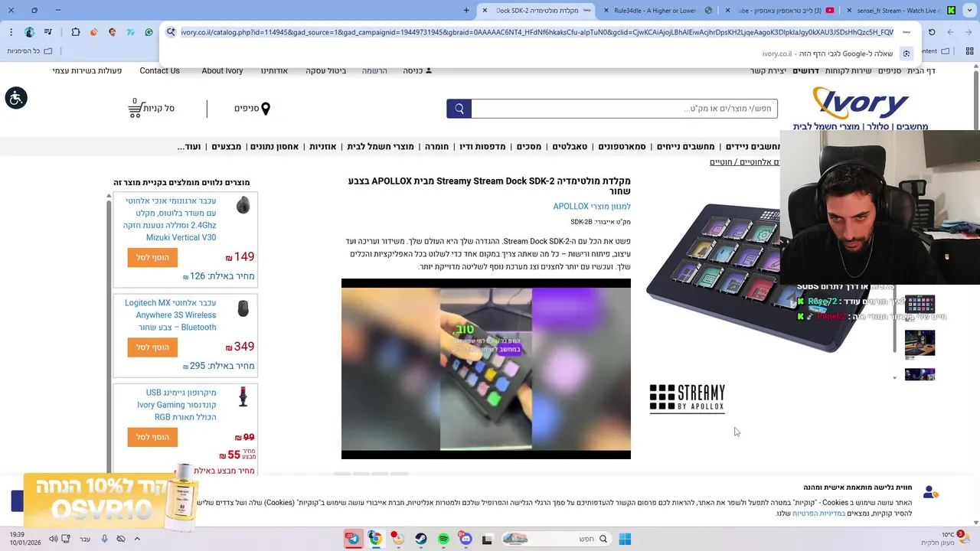This screenshot has height=551, width=980.
Task: Open the 'כל הסימניות' bookmarks folder
Action: click(29, 51)
